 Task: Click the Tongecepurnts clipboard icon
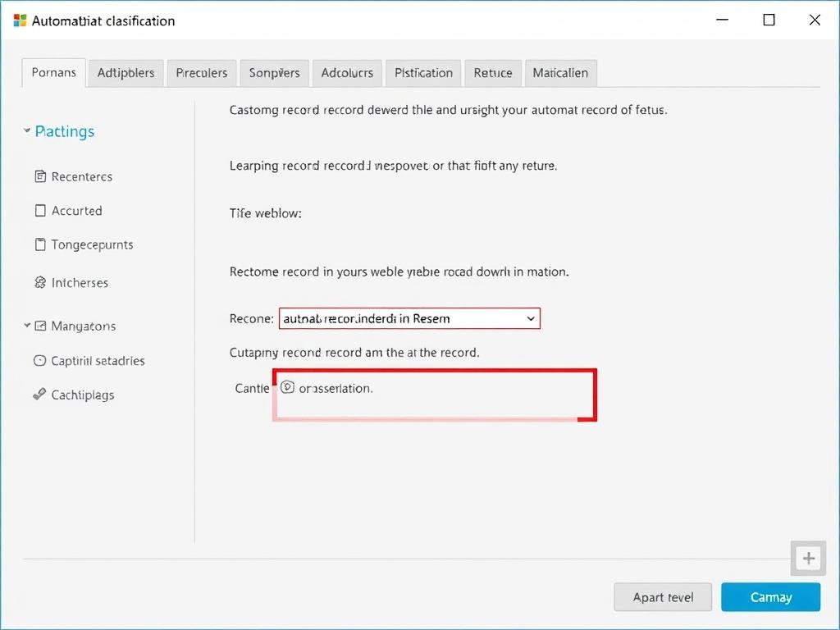tap(40, 244)
